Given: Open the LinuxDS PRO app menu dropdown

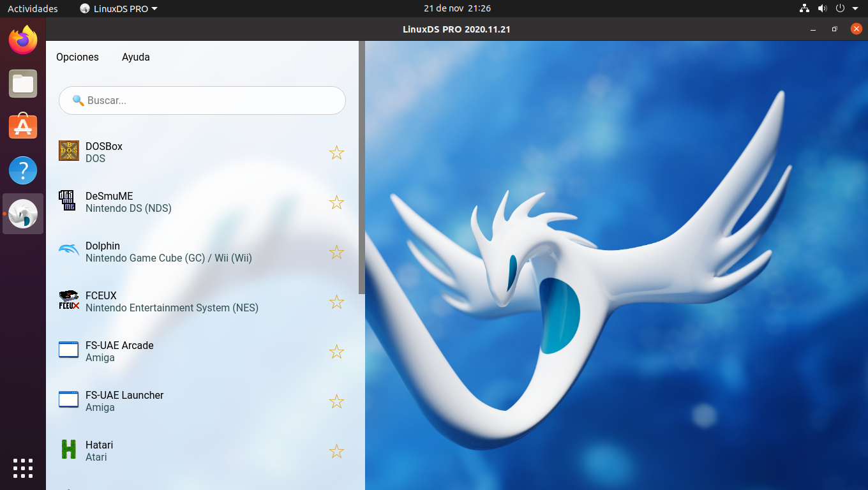Looking at the screenshot, I should point(119,8).
